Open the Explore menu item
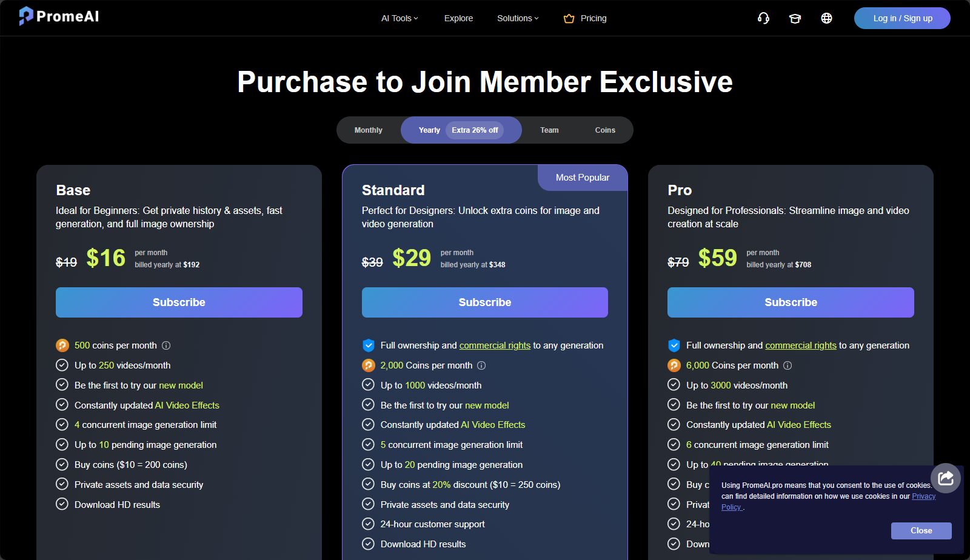Screen dimensions: 970x560 458,18
